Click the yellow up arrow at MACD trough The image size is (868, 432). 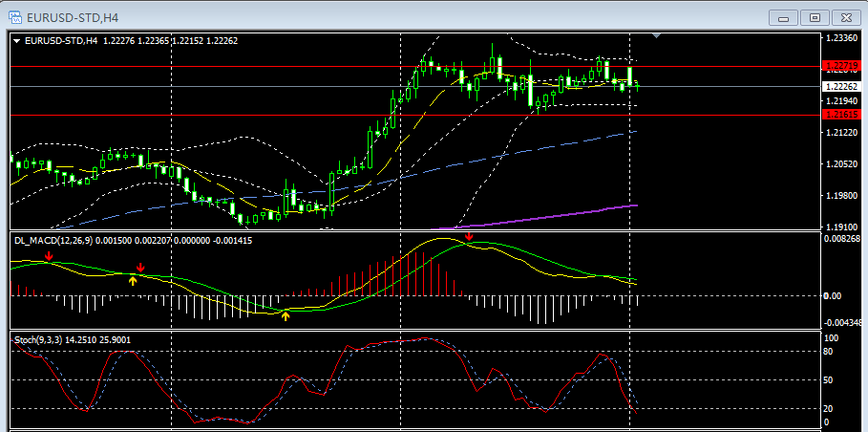coord(286,313)
